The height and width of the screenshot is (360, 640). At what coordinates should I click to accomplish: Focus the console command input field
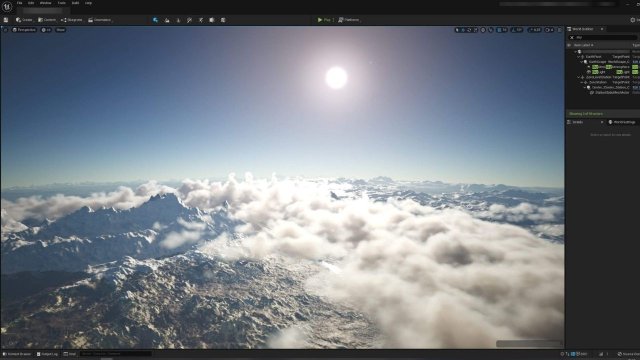[116, 354]
